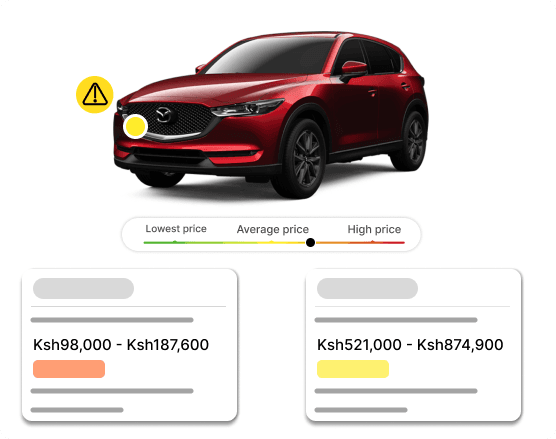The width and height of the screenshot is (556, 439).
Task: Click the orange tag in left card
Action: pos(69,369)
